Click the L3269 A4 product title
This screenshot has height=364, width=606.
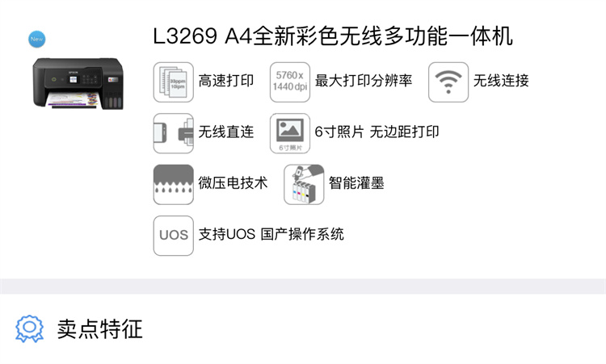click(333, 36)
